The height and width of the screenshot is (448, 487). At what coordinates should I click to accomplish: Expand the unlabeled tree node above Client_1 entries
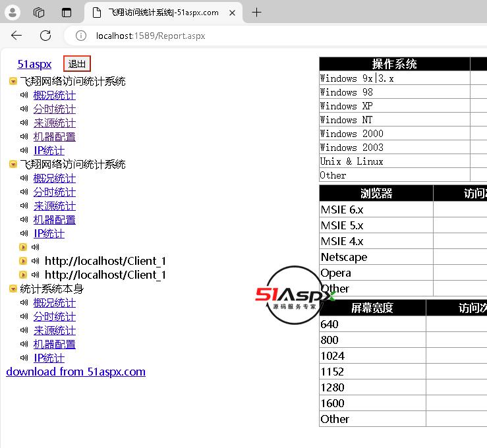24,247
